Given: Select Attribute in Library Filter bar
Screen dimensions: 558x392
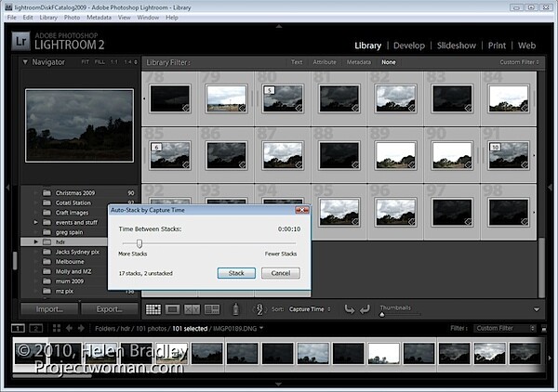Looking at the screenshot, I should click(x=325, y=62).
